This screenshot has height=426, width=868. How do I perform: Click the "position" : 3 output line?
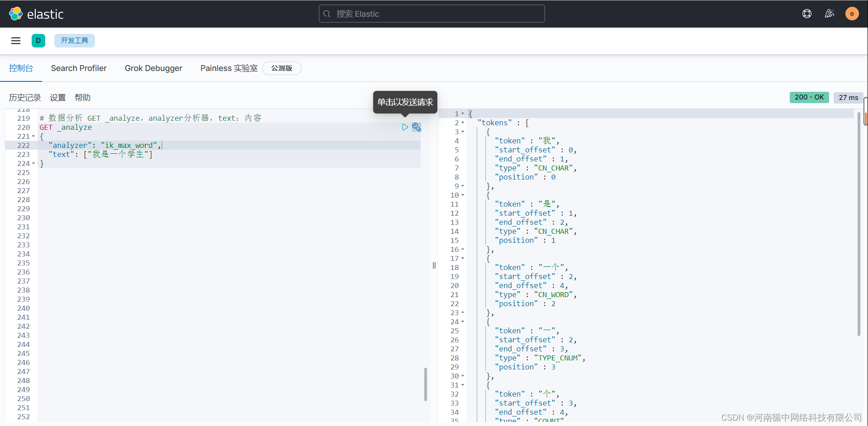point(525,367)
